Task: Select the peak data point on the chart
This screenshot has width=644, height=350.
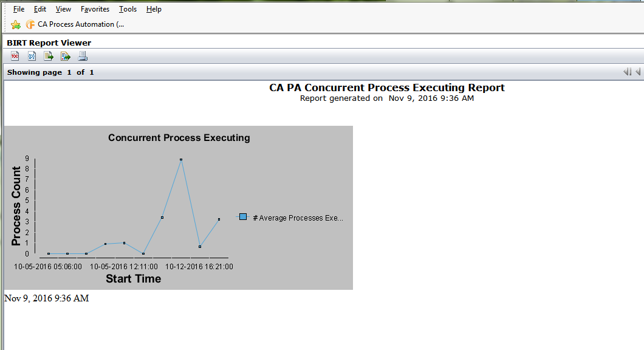Action: 180,159
